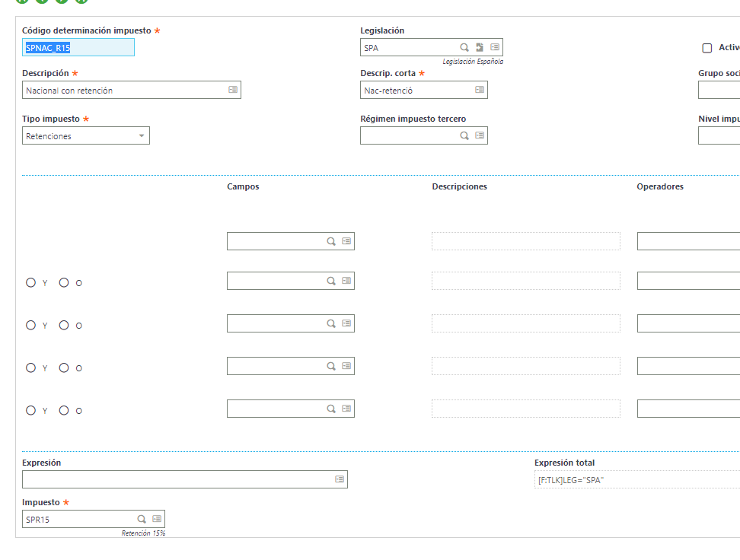Screen dimensions: 740x560
Task: Select the first O radio button
Action: pos(64,282)
